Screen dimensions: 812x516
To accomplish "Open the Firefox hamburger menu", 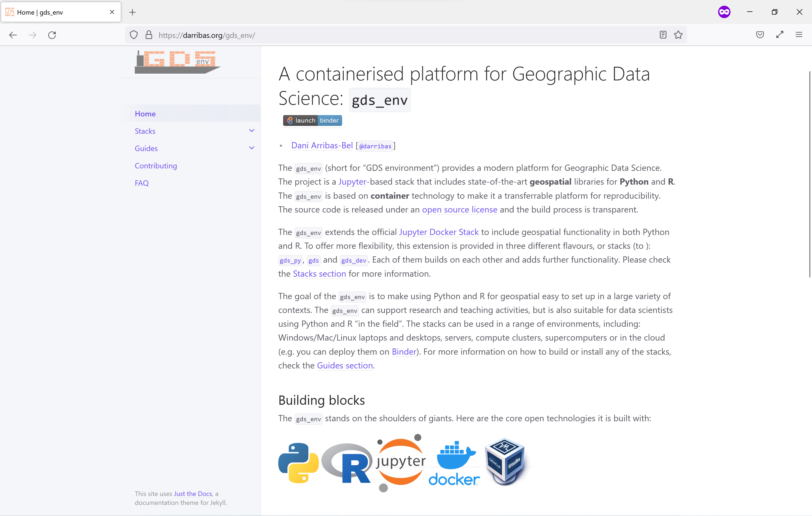I will coord(799,35).
